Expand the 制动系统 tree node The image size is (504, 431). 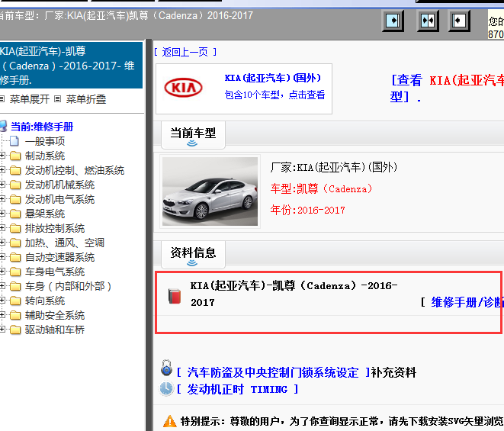pyautogui.click(x=2, y=156)
